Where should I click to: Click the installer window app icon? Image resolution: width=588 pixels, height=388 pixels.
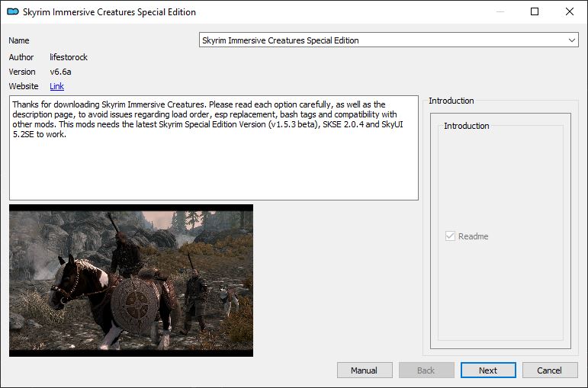click(x=13, y=11)
